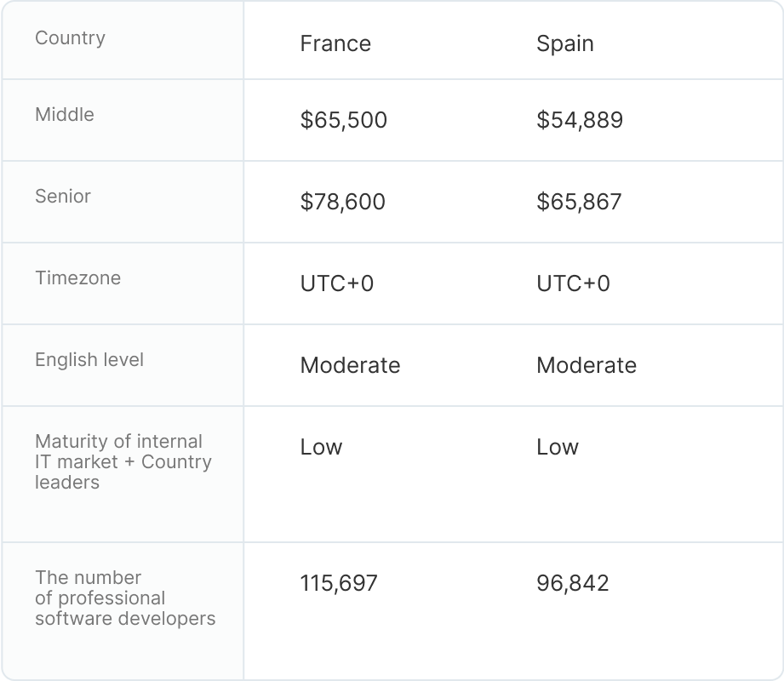
Task: Select Spain's Moderate English level
Action: 587,365
